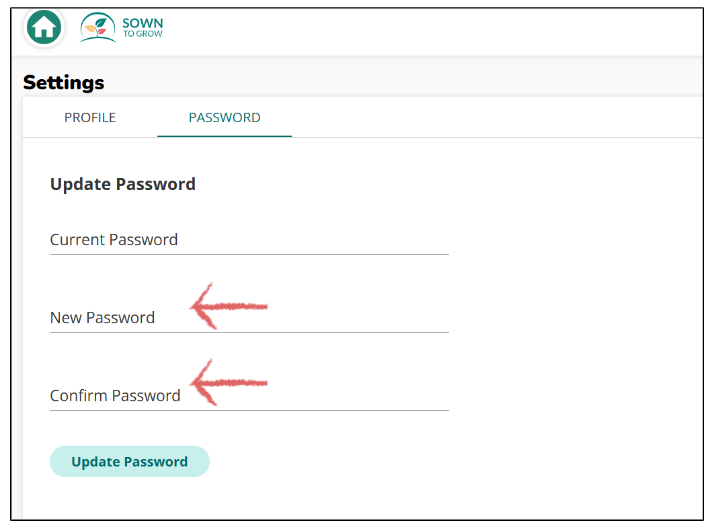Click into the New Password field

pyautogui.click(x=249, y=318)
